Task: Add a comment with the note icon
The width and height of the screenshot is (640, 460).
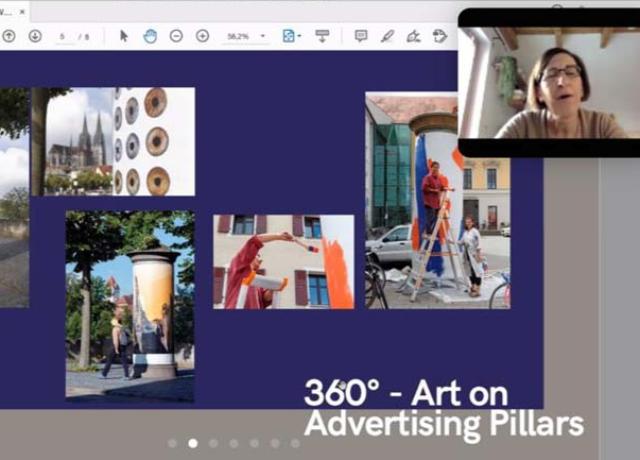Action: click(361, 36)
